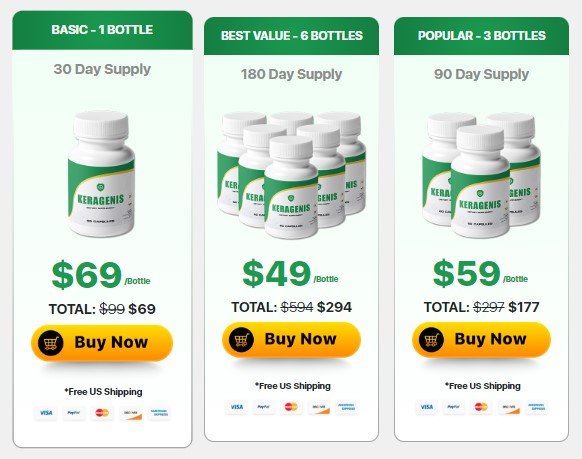Click Buy Now for the 6 bottles plan
The height and width of the screenshot is (459, 582).
(x=291, y=340)
